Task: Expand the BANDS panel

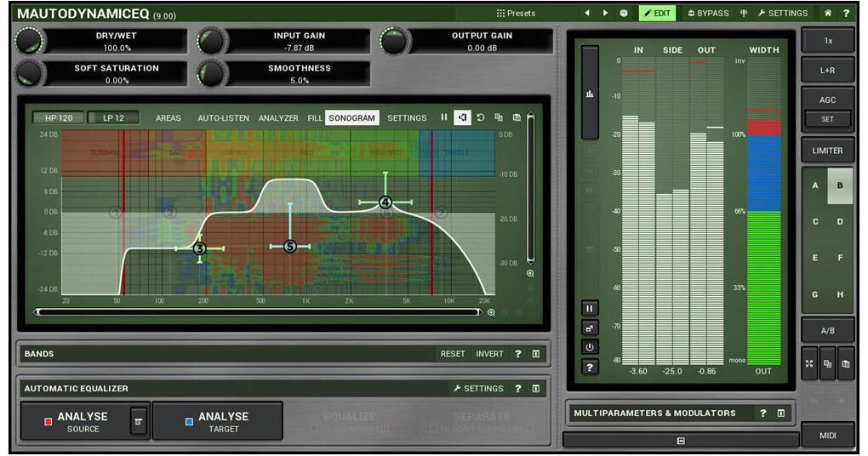Action: pos(536,354)
